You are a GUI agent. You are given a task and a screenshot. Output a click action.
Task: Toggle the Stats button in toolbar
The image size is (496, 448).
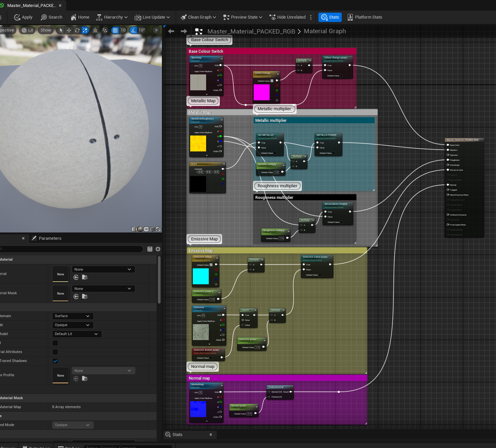[330, 17]
